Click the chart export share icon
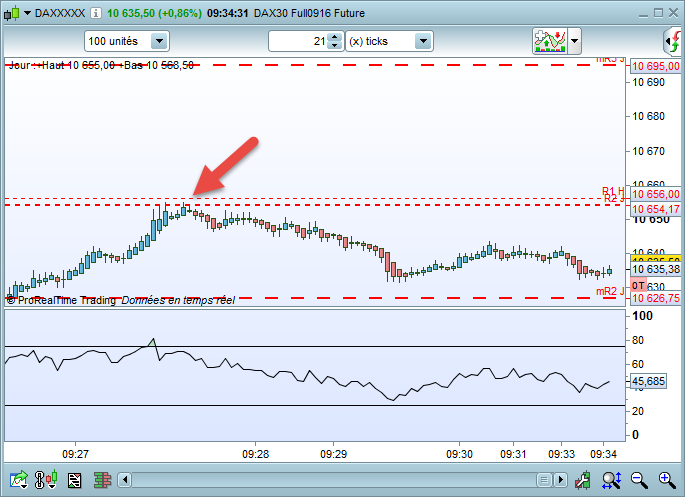The height and width of the screenshot is (497, 685). tap(18, 480)
